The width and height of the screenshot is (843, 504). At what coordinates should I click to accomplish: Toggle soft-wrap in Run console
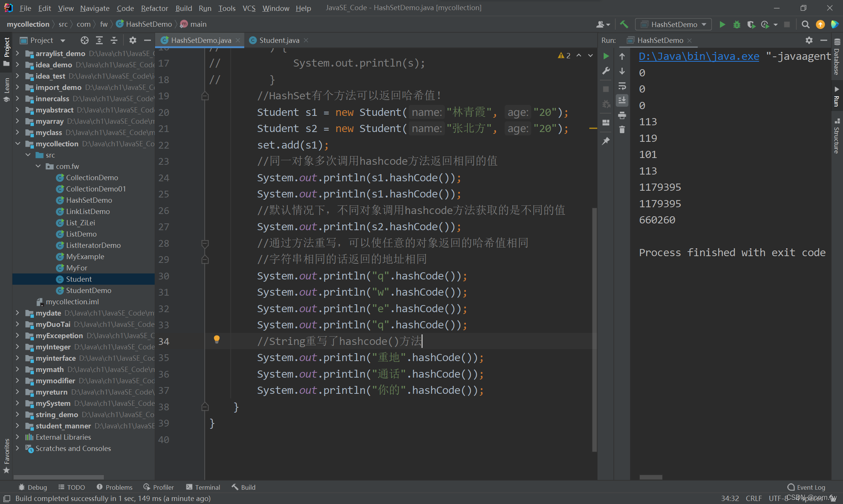tap(622, 86)
